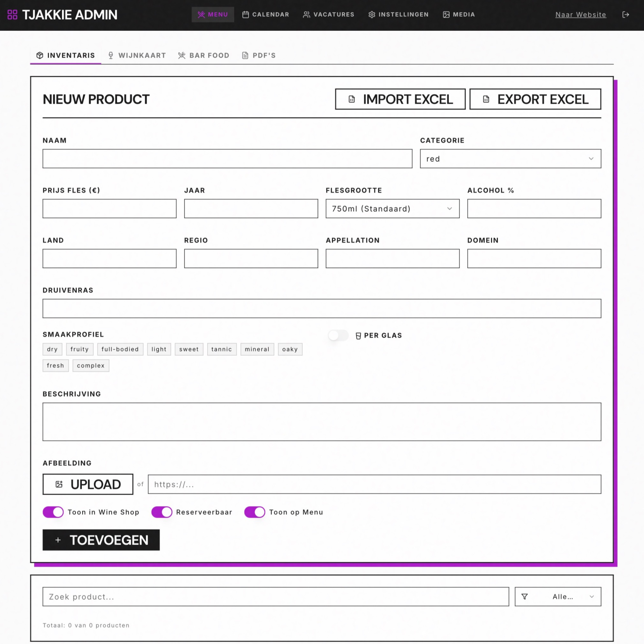Click the Toevoegen button to add the product

coord(101,540)
